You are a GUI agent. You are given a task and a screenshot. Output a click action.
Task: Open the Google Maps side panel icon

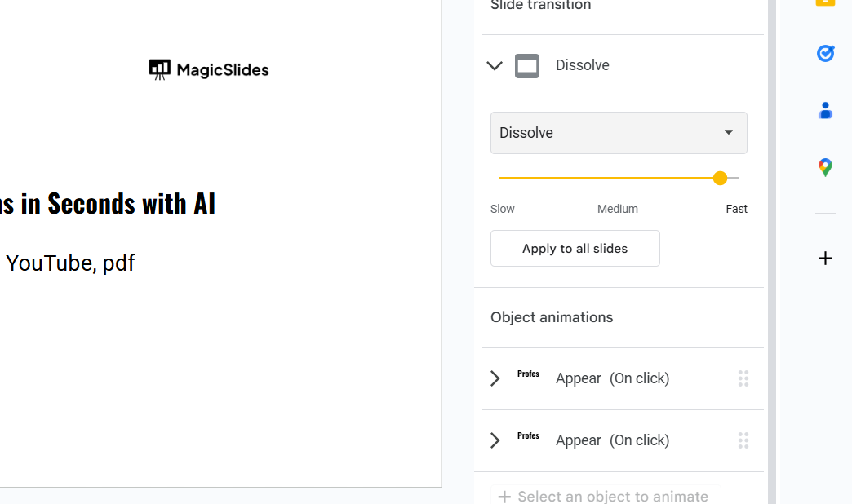click(x=825, y=168)
